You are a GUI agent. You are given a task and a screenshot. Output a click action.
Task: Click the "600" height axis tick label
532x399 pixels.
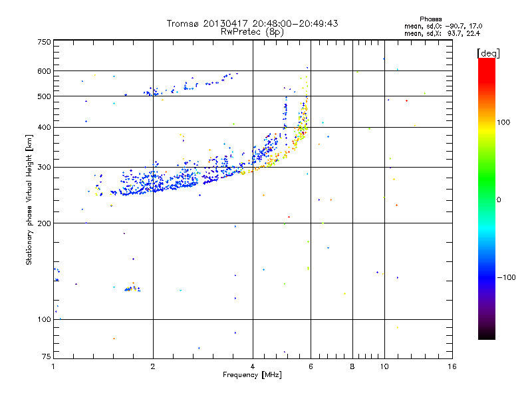point(44,71)
